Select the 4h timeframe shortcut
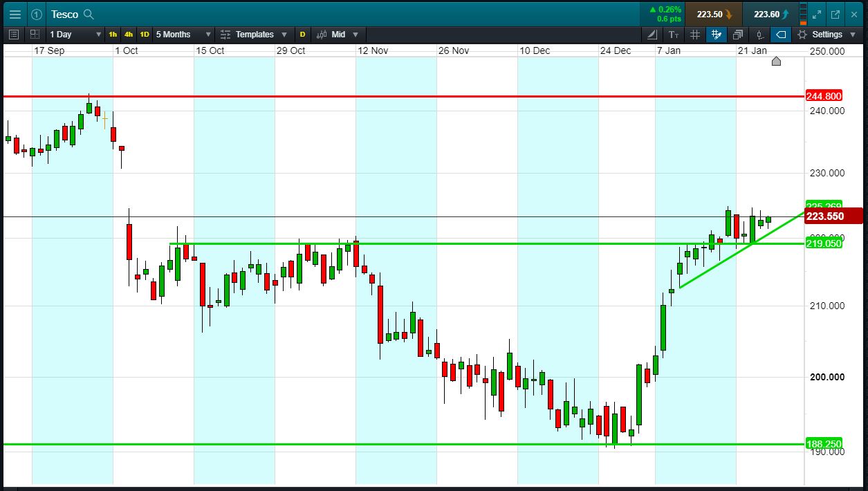Image resolution: width=868 pixels, height=491 pixels. click(129, 34)
